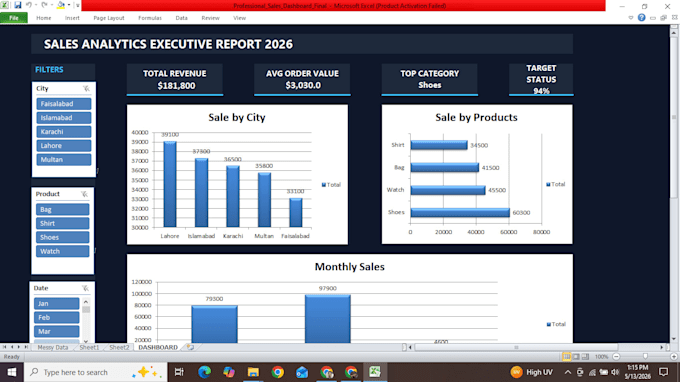This screenshot has height=382, width=680.
Task: Go to last sheet navigation arrow
Action: pos(26,347)
